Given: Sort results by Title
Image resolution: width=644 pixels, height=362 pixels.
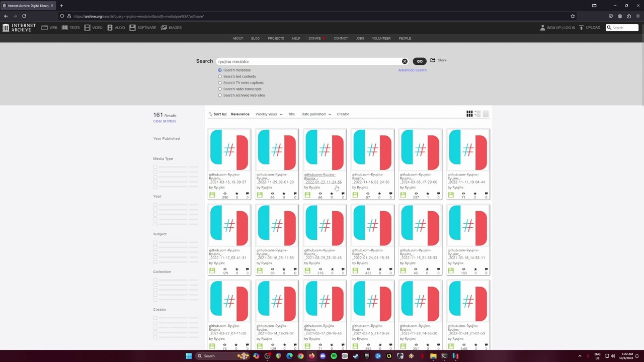Looking at the screenshot, I should pyautogui.click(x=291, y=114).
